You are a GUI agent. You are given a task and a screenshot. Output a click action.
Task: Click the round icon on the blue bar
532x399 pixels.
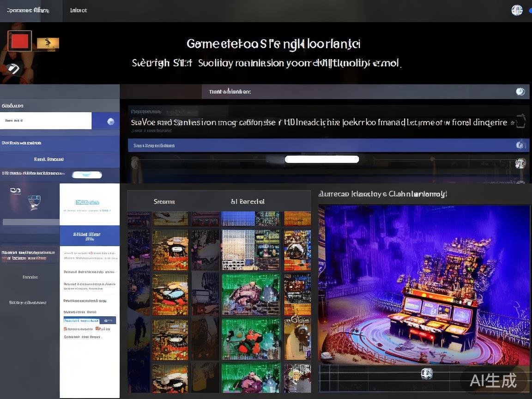coord(520,145)
